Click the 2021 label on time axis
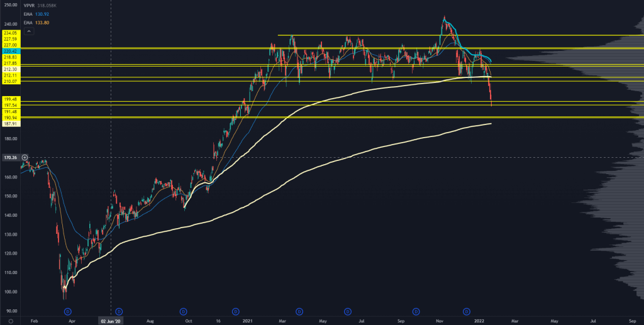The width and height of the screenshot is (644, 325). [x=247, y=321]
